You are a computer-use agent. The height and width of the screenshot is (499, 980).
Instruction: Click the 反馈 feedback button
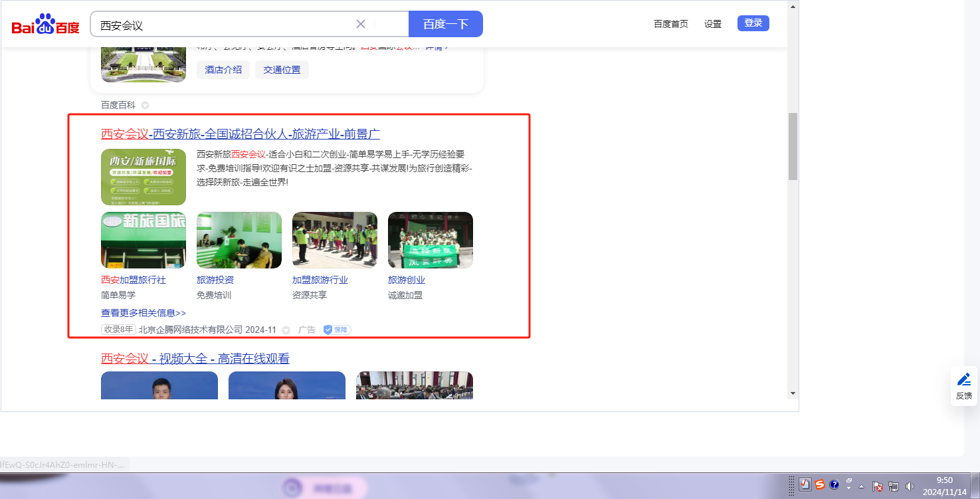[x=964, y=387]
